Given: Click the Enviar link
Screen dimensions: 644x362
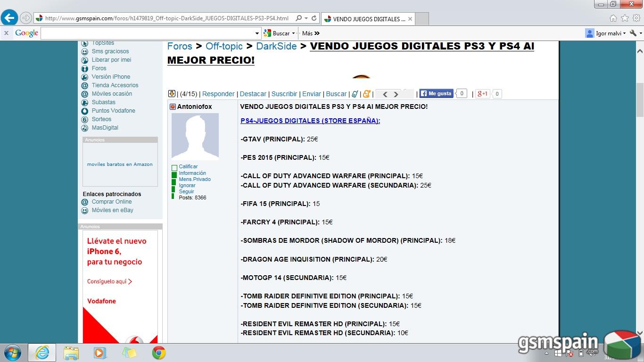Looking at the screenshot, I should [x=312, y=94].
